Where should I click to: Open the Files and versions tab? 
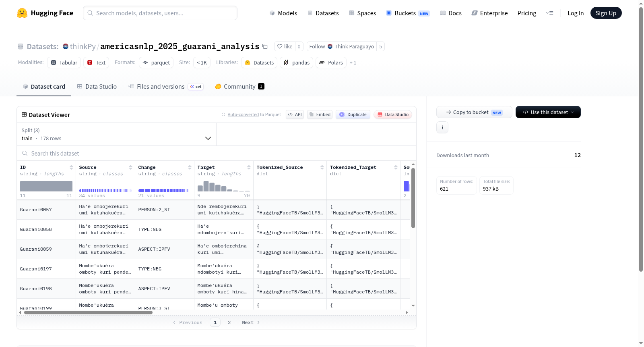pyautogui.click(x=166, y=86)
